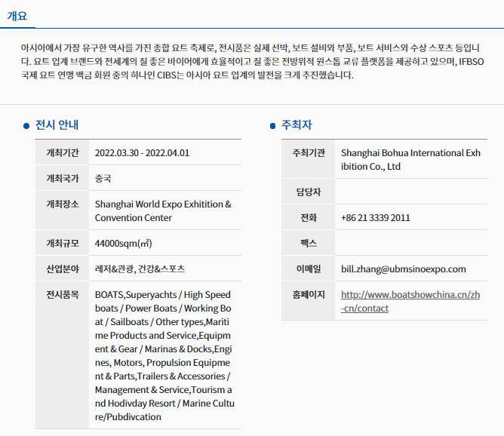The width and height of the screenshot is (504, 436).
Task: Click the 담당자 row label
Action: [x=309, y=192]
